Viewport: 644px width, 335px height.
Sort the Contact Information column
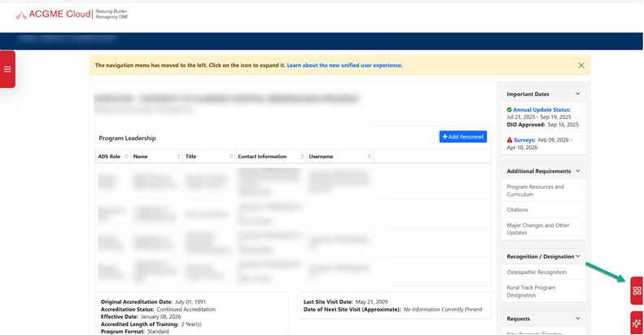point(302,156)
